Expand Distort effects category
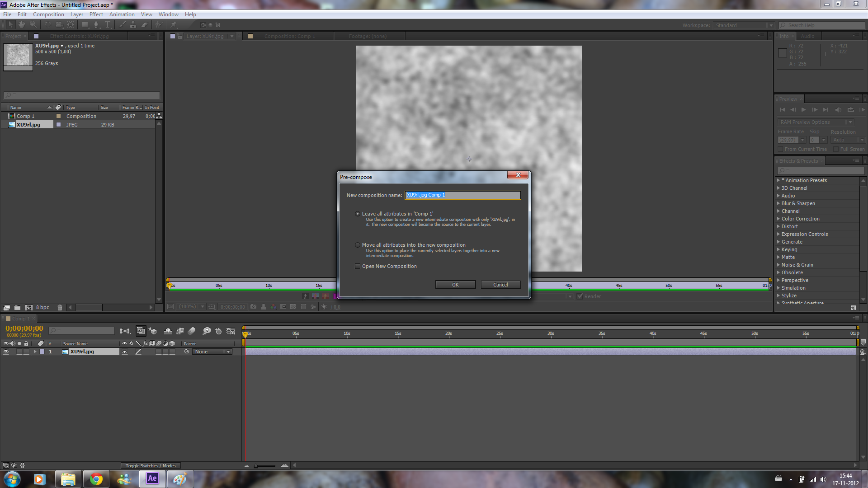Viewport: 868px width, 488px height. tap(778, 226)
